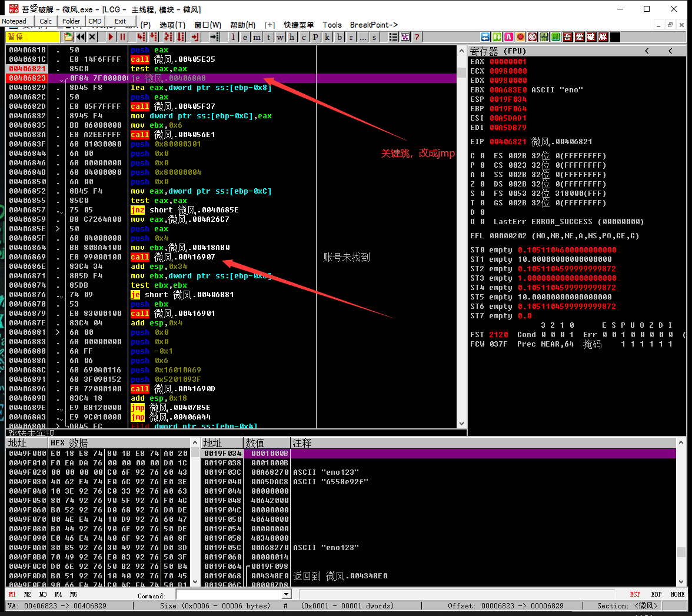The height and width of the screenshot is (616, 692).
Task: Click the 'HEX 数据' column header
Action: (x=119, y=443)
